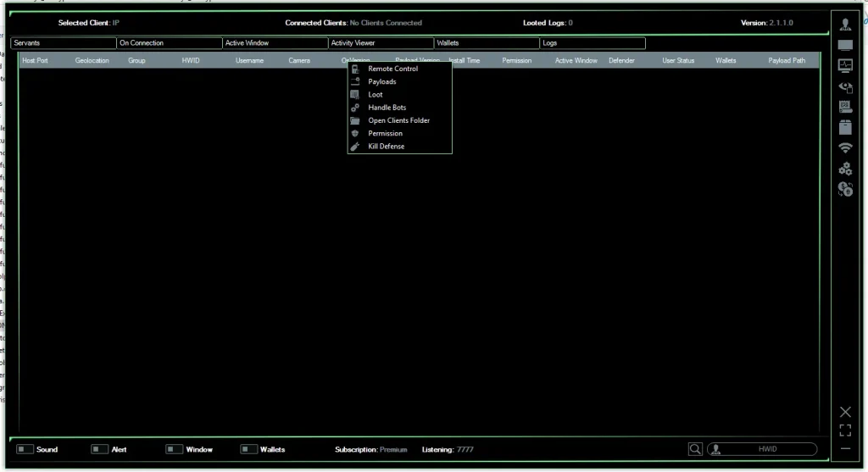
Task: Click the user profile icon in right sidebar
Action: (845, 24)
